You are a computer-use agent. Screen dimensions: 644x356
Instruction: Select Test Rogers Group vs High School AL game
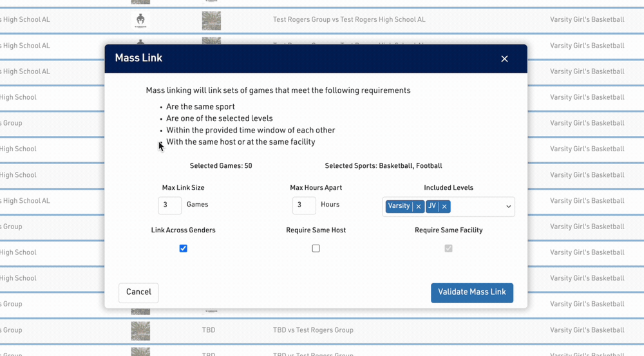pyautogui.click(x=348, y=20)
